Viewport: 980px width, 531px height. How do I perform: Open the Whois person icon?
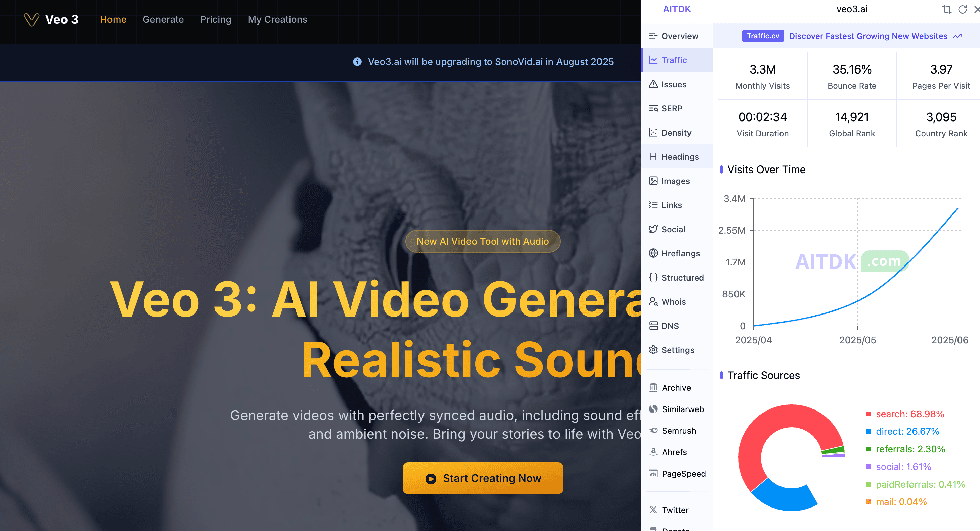click(653, 301)
